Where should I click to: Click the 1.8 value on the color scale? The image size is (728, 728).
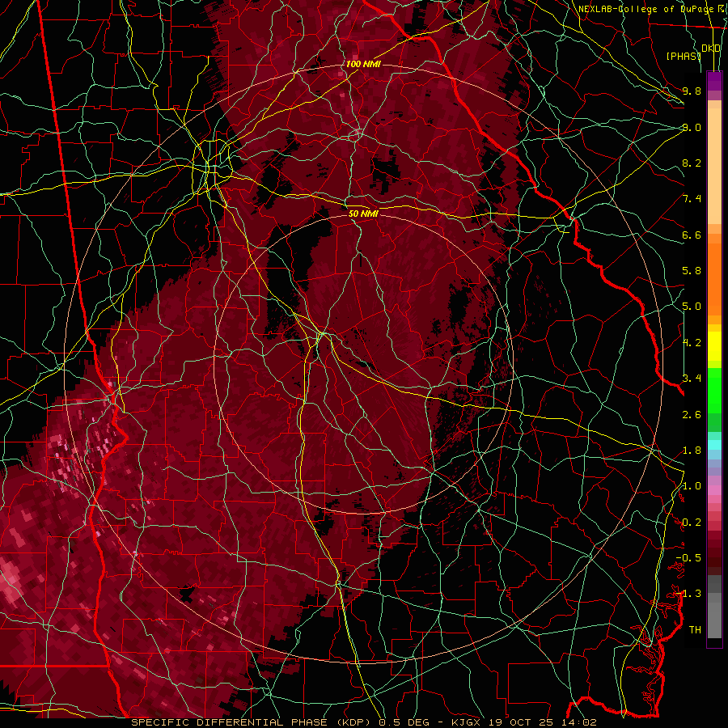coord(692,451)
